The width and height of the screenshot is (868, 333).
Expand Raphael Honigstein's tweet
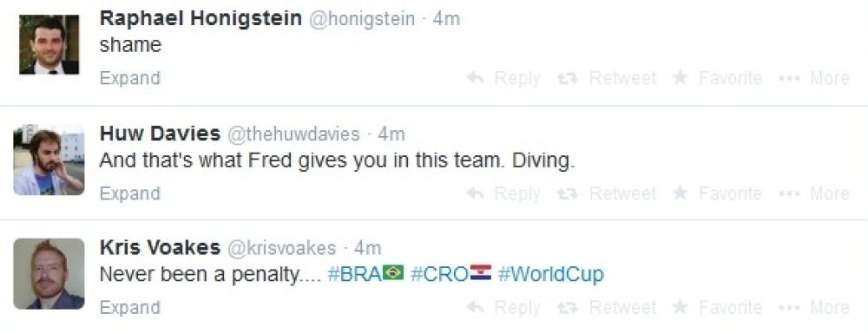130,79
